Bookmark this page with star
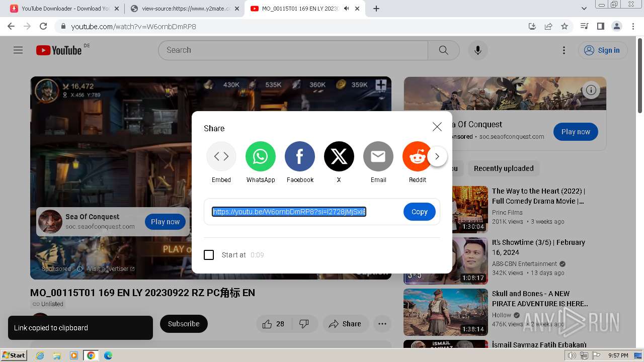 pyautogui.click(x=565, y=26)
